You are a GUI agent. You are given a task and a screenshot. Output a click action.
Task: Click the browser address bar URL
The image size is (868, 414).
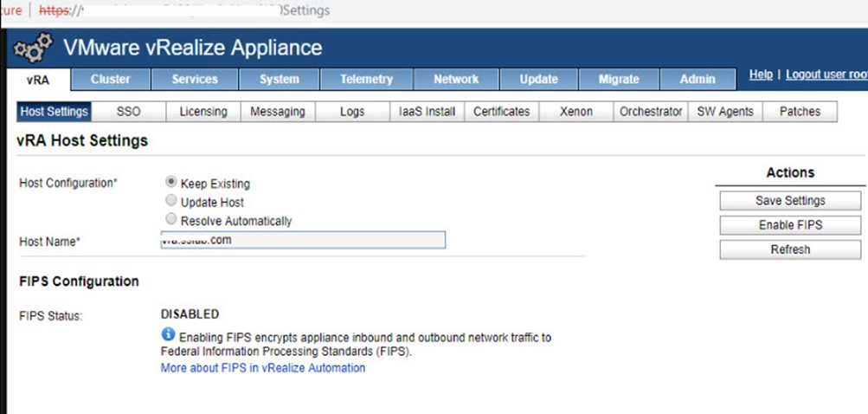pos(184,10)
